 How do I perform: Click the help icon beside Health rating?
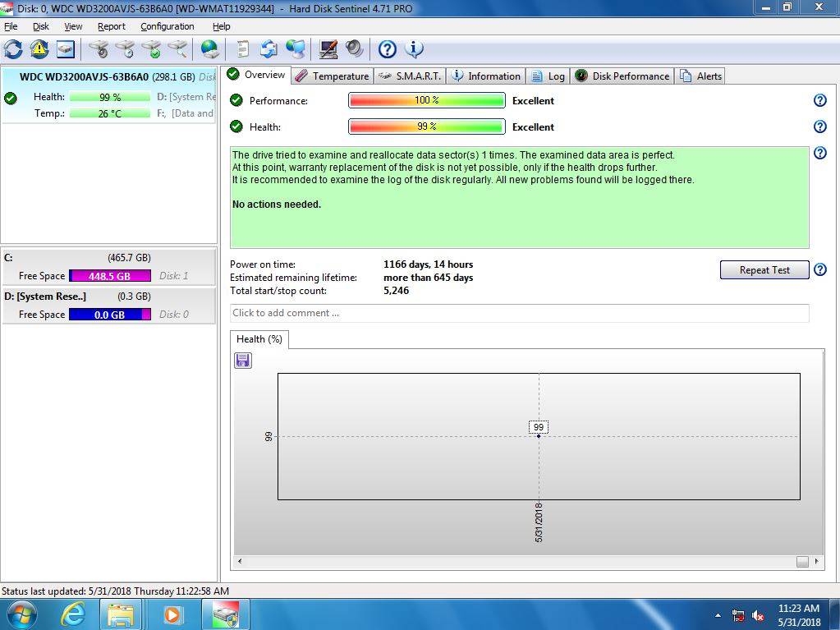819,126
